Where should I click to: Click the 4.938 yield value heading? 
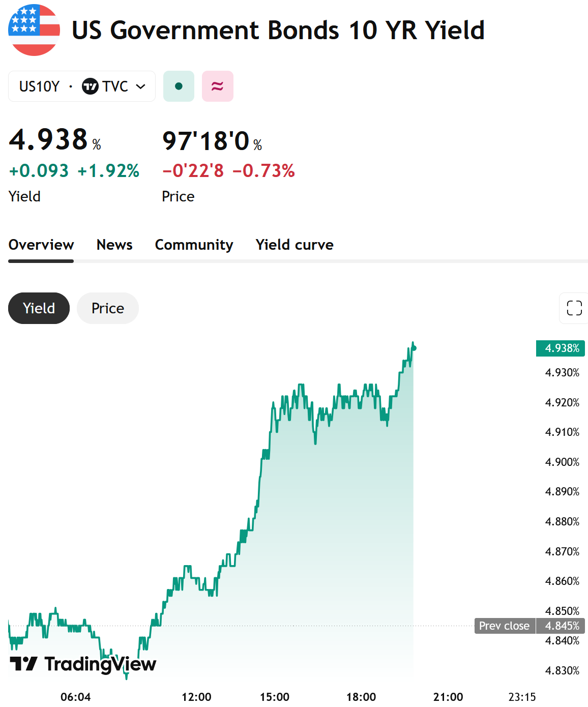(x=48, y=139)
